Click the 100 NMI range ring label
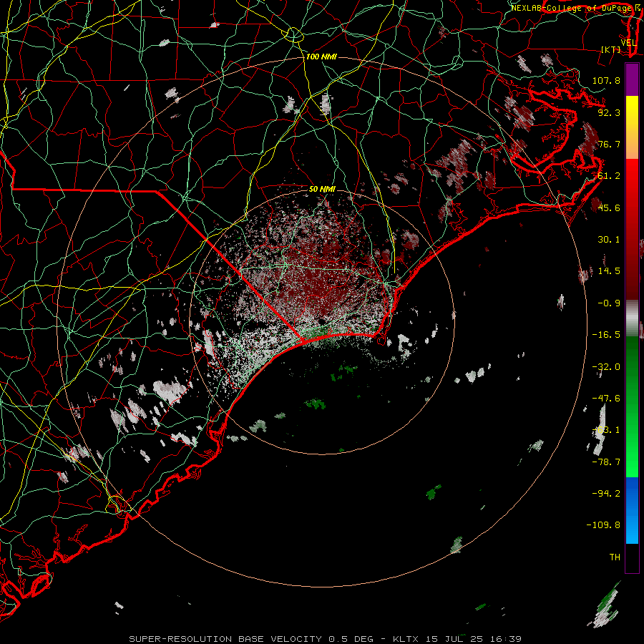Screen dimensions: 644x644 click(x=321, y=57)
